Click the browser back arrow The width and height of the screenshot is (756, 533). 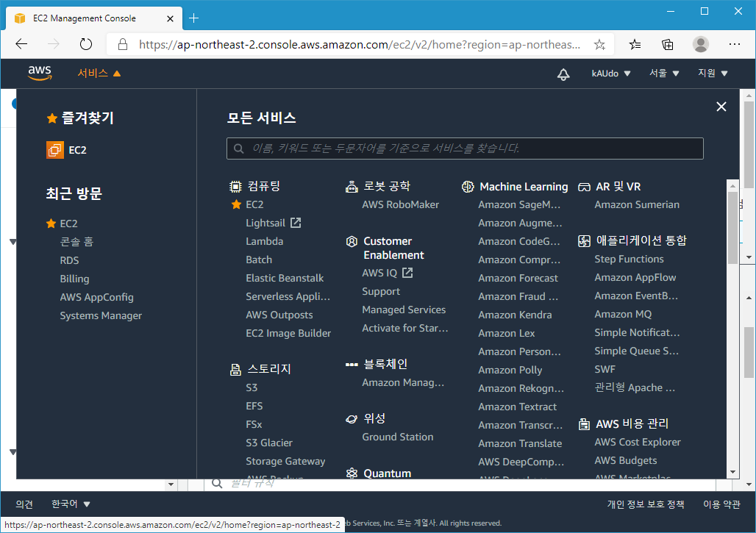pos(22,44)
